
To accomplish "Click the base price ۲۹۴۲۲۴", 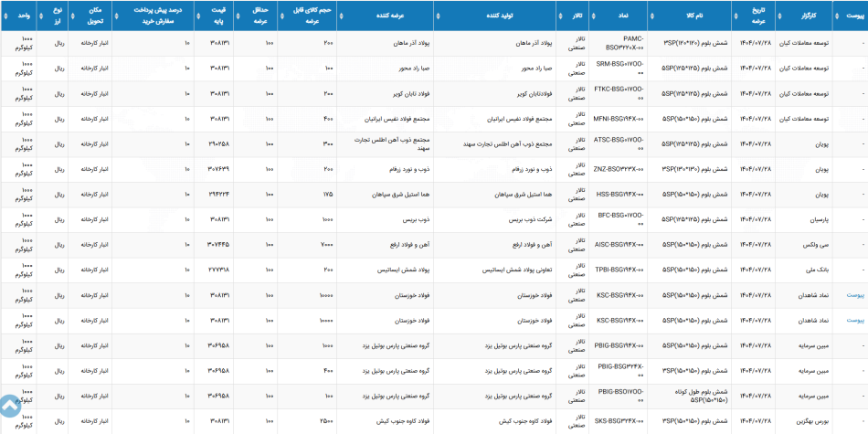I will click(x=218, y=195).
